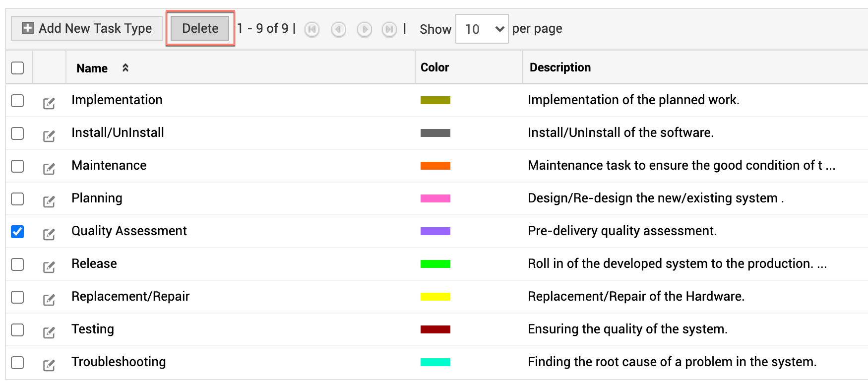Toggle the Name column sort arrow

(x=125, y=68)
